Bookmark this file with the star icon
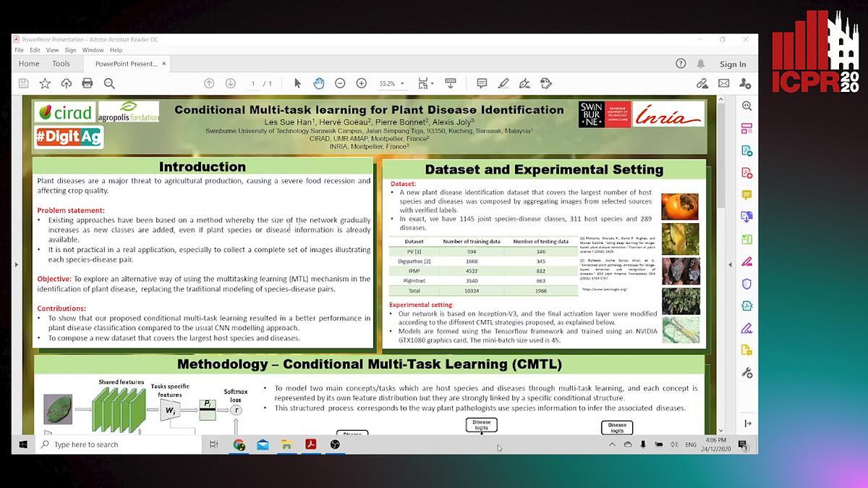Screen dimensions: 868x488 click(45, 83)
